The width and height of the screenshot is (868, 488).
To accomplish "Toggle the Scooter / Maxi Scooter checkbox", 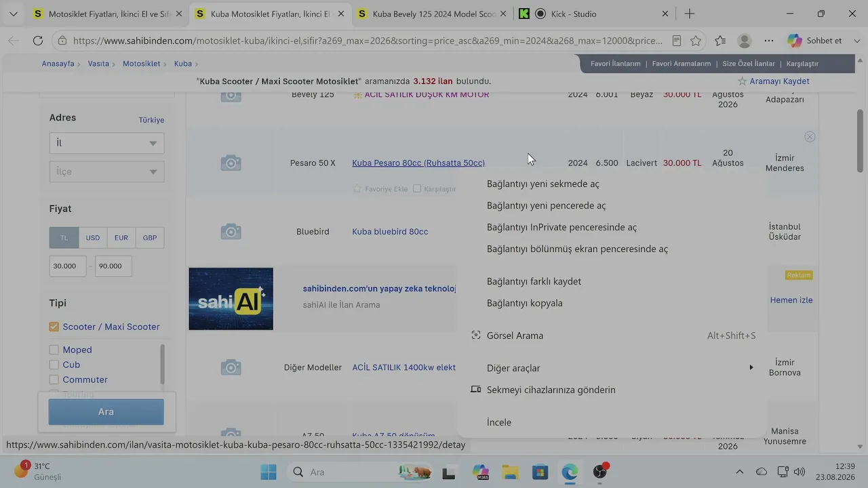I will (x=54, y=327).
